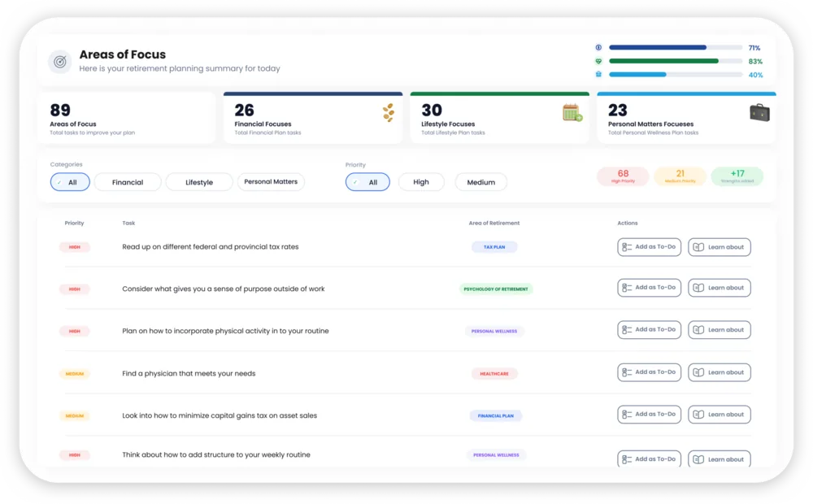813x504 pixels.
Task: Click the light blue icon beside the 40% bar
Action: 598,74
